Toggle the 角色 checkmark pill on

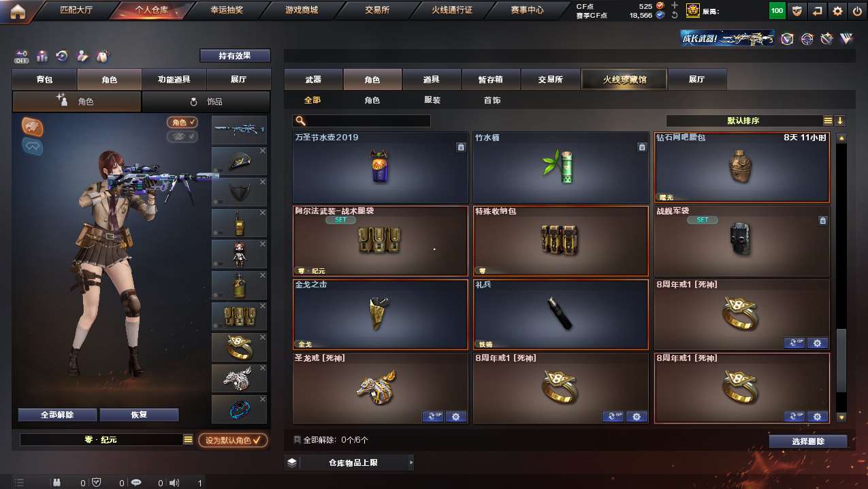point(182,123)
